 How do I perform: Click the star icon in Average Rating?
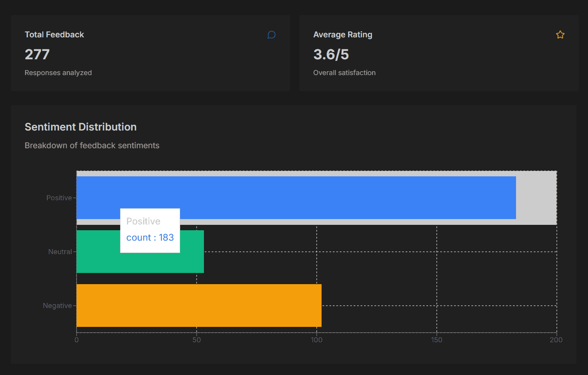tap(560, 35)
